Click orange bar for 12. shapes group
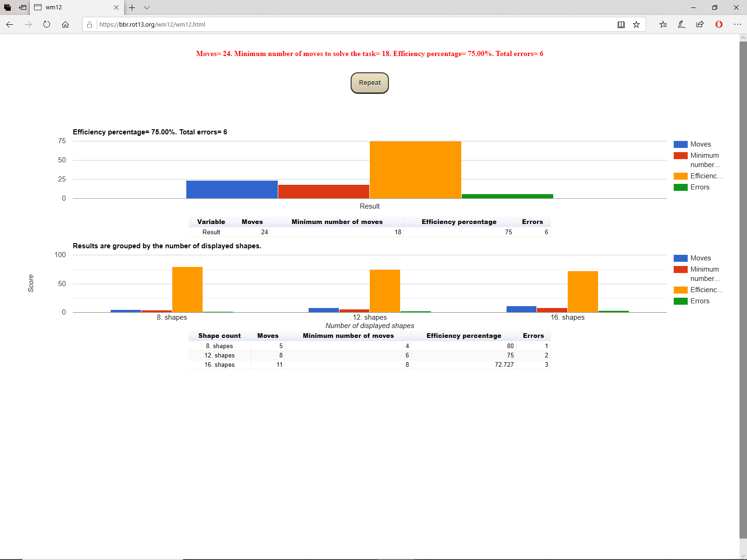The width and height of the screenshot is (747, 560). pos(385,291)
